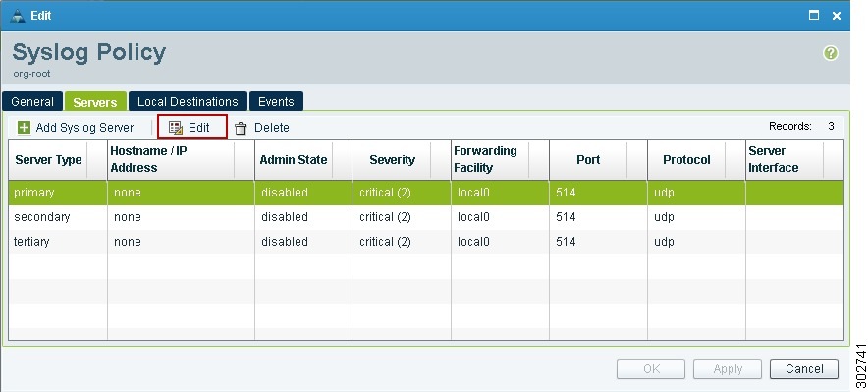Click the green plus Add Syslog Server icon
Image resolution: width=868 pixels, height=392 pixels.
(x=24, y=128)
